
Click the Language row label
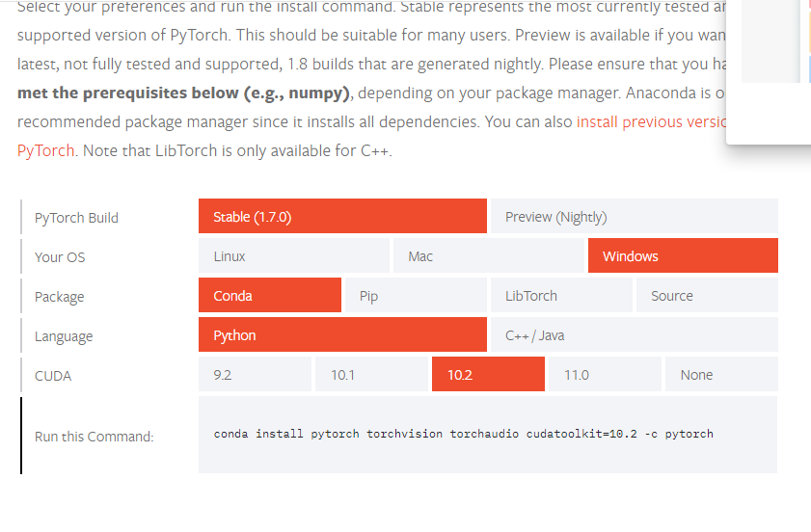click(x=64, y=336)
